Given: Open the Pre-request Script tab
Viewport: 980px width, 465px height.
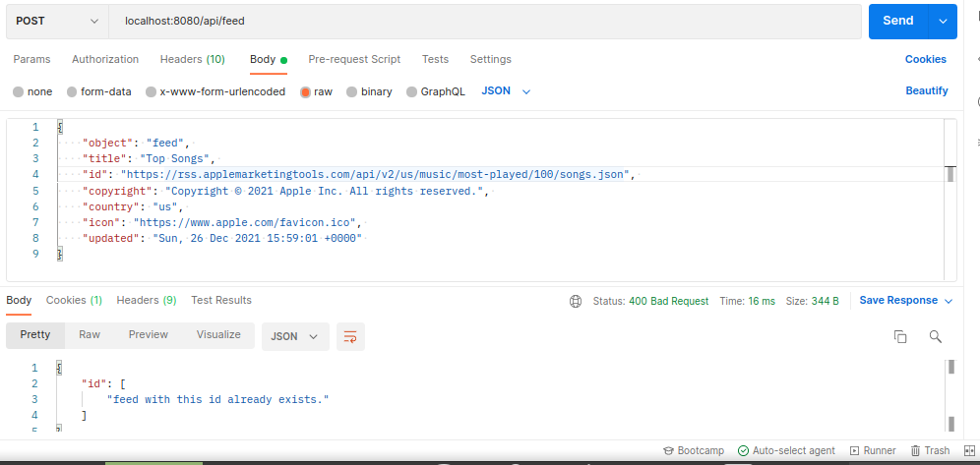Looking at the screenshot, I should coord(354,59).
